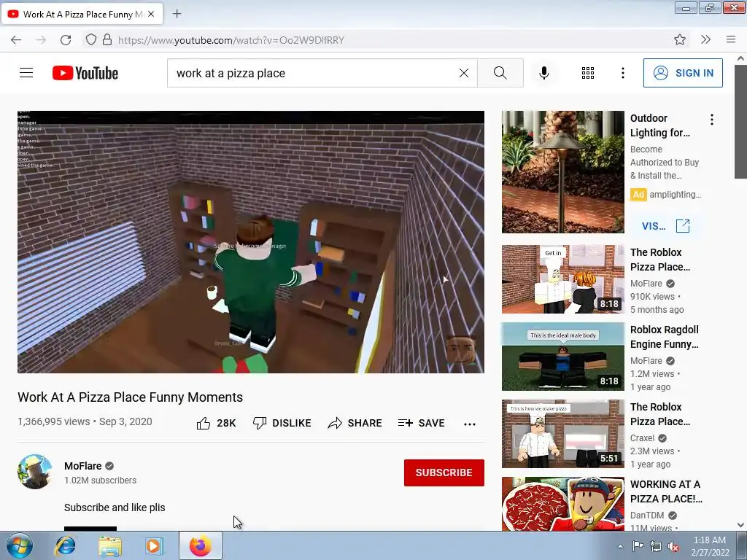Open Firefox tracking protection shield
The width and height of the screenshot is (747, 560).
point(91,39)
